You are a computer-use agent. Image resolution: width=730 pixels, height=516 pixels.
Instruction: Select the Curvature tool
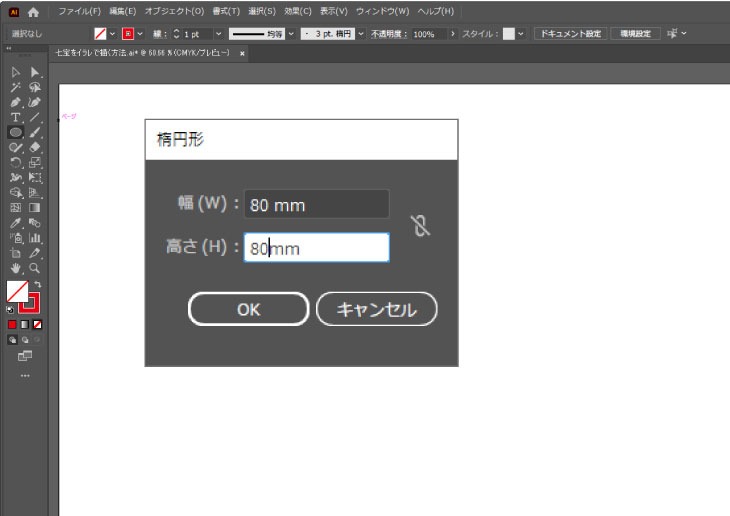pos(34,102)
